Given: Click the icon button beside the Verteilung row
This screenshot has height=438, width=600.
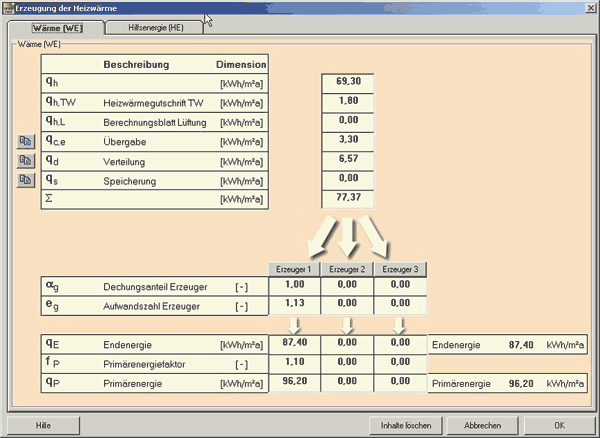Looking at the screenshot, I should point(26,161).
